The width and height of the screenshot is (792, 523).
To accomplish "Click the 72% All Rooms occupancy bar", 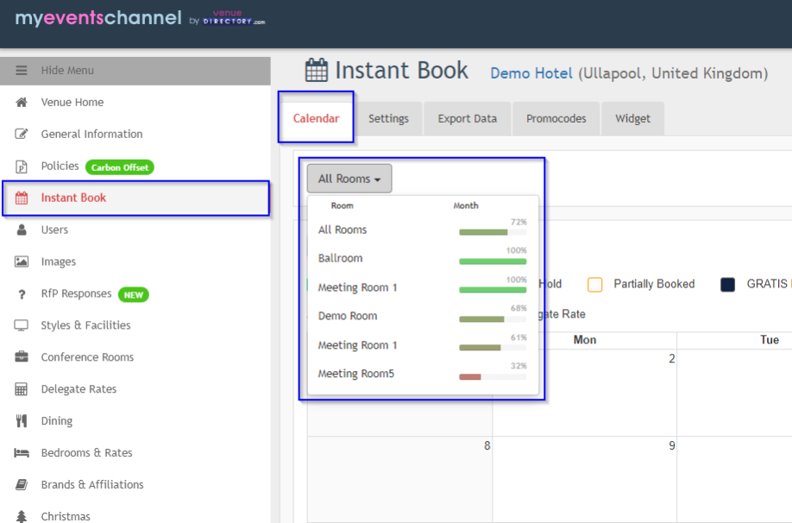I will pos(492,232).
